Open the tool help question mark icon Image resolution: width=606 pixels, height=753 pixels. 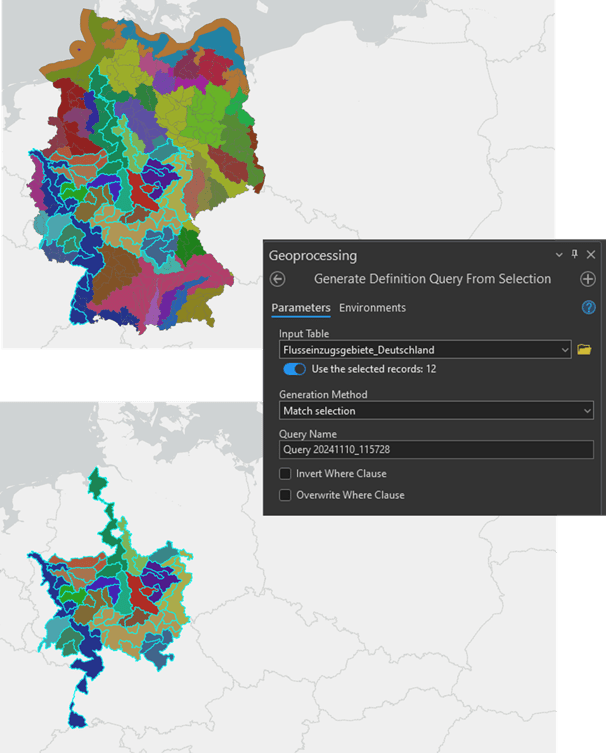[x=588, y=307]
